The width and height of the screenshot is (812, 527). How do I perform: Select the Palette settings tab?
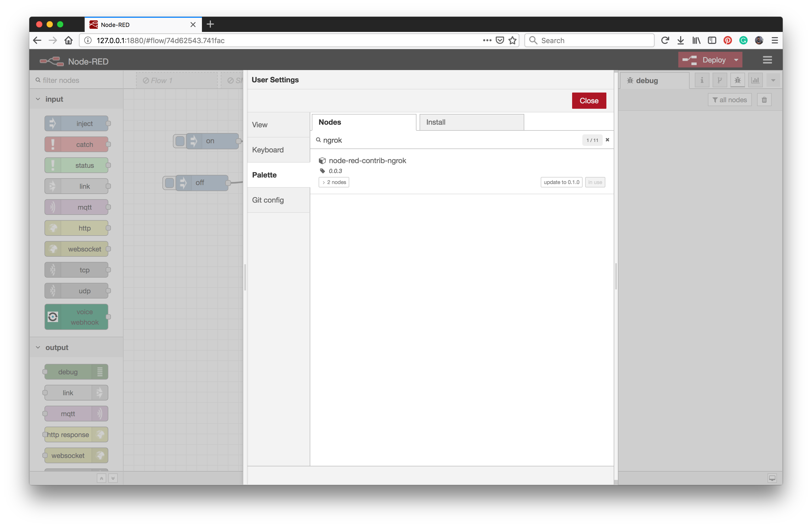click(279, 175)
